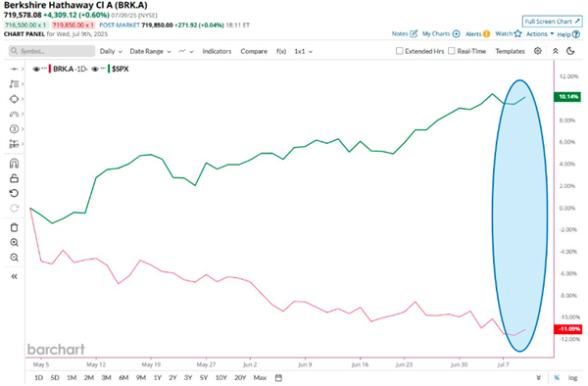
Task: Open the Daily interval dropdown
Action: tap(111, 51)
